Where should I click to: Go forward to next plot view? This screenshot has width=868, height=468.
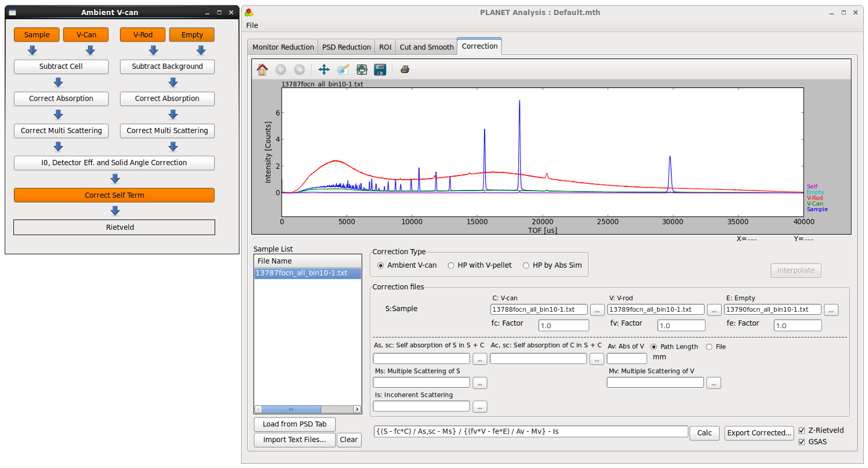point(299,69)
